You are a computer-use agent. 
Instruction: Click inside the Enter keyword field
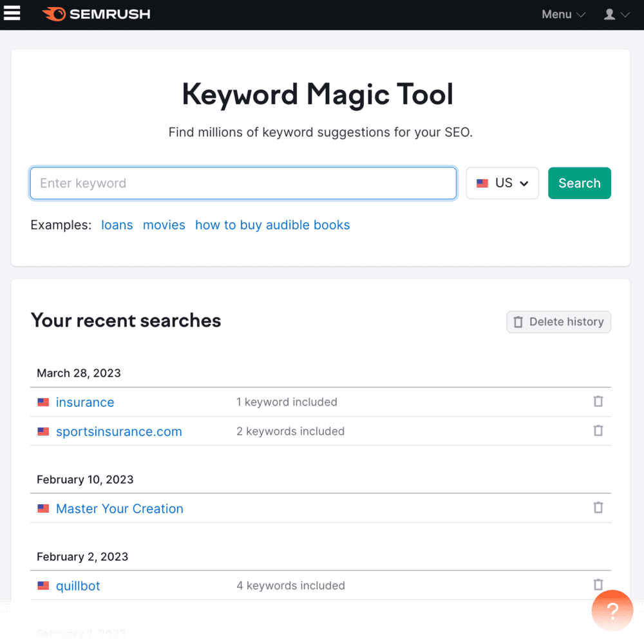click(243, 183)
